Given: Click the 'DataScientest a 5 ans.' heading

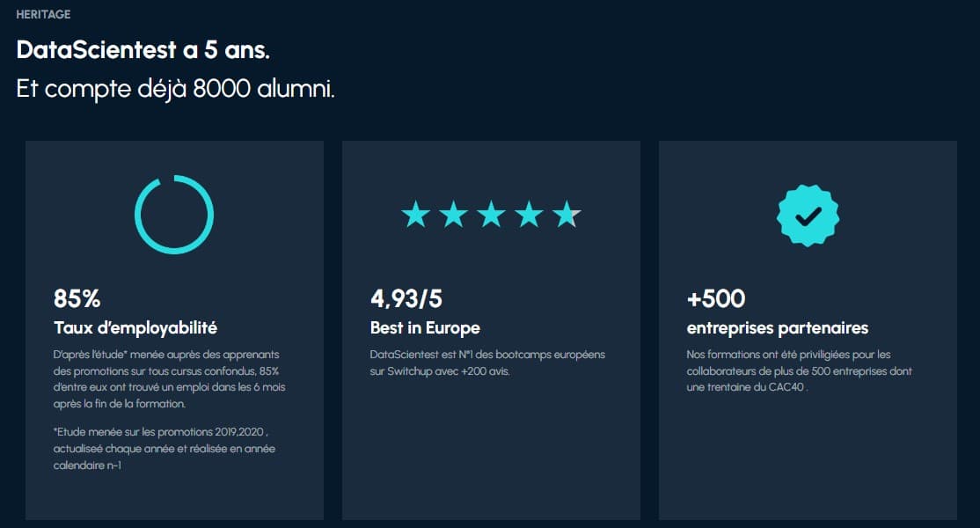Looking at the screenshot, I should point(143,50).
